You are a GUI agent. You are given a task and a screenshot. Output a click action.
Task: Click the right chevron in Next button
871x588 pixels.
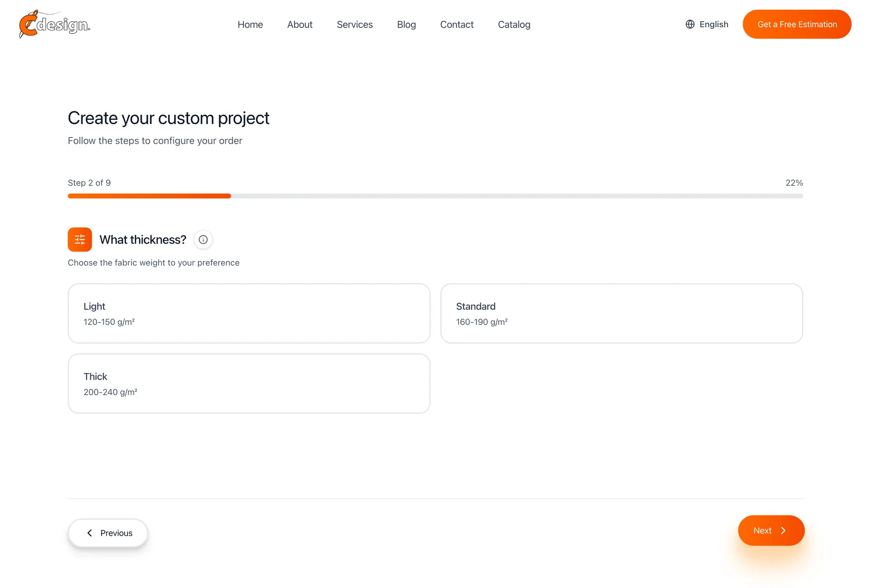pos(783,530)
